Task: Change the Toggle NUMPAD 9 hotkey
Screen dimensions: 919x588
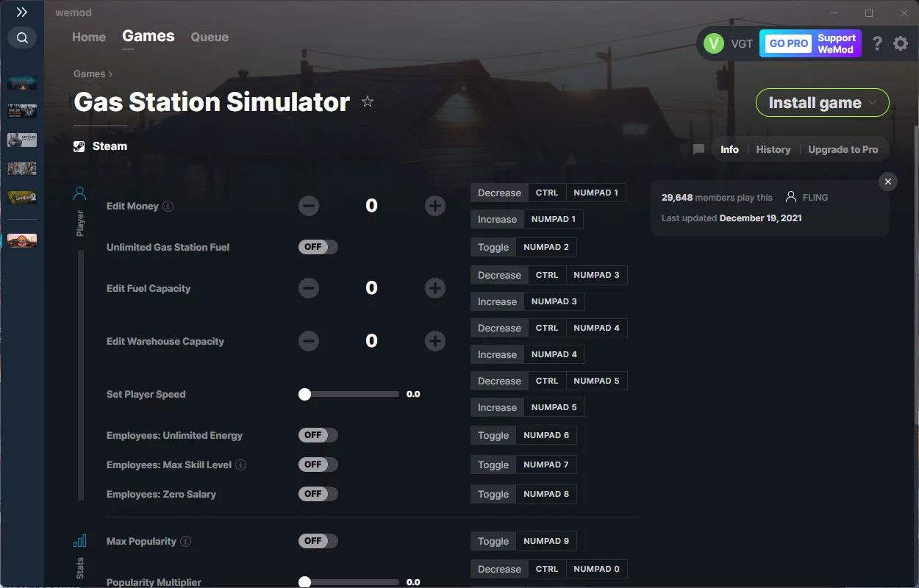Action: (x=523, y=541)
